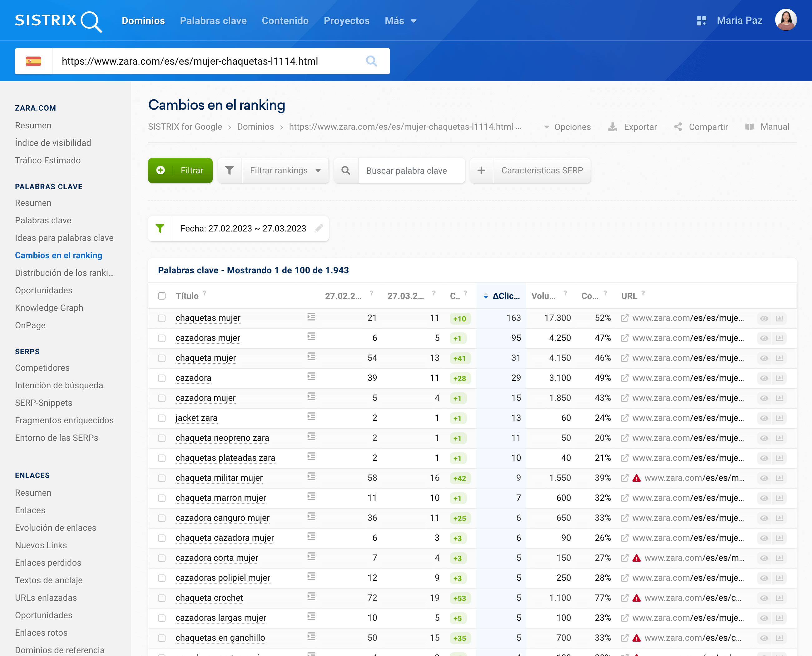Open Competidores in the SERPS sidebar section
This screenshot has width=812, height=656.
42,368
